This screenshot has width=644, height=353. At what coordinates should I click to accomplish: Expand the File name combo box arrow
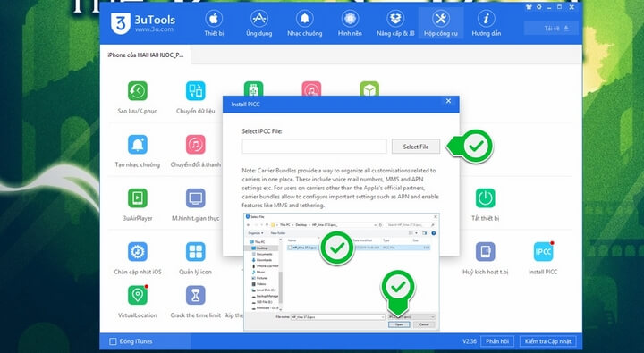coord(383,317)
